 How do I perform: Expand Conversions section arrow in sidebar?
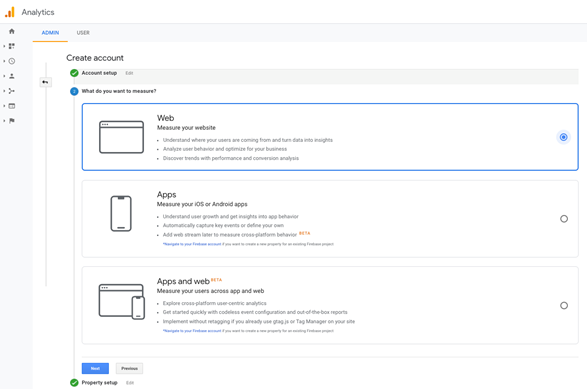click(4, 121)
